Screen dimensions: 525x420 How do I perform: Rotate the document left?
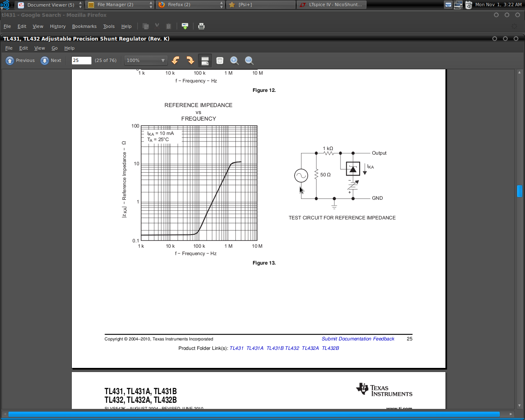[x=176, y=60]
